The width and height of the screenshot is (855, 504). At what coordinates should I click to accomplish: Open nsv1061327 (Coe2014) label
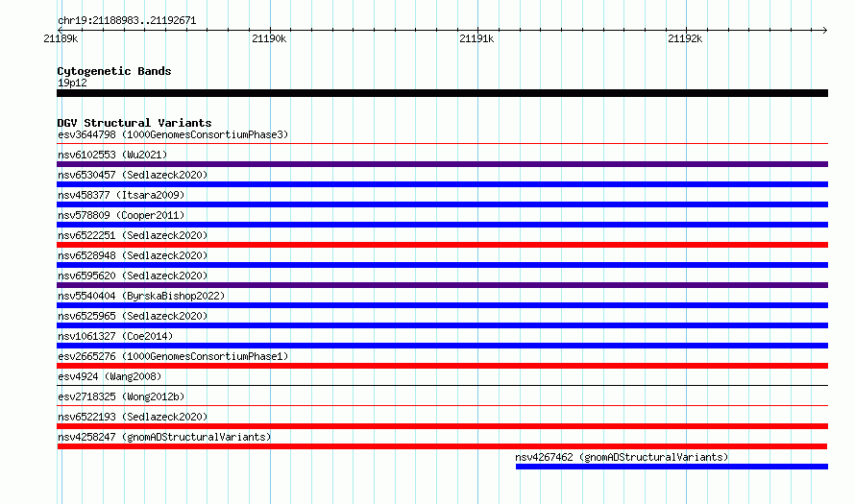(x=115, y=336)
